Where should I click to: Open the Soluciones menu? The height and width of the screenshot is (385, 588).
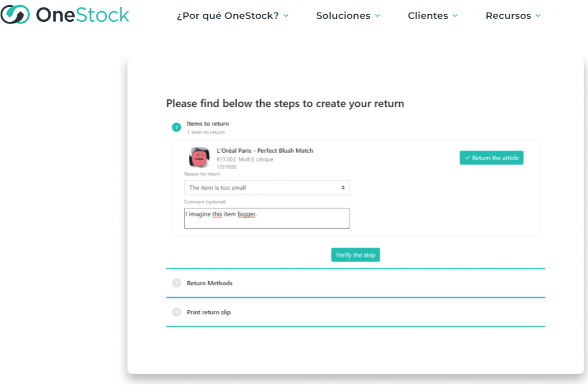pyautogui.click(x=343, y=15)
